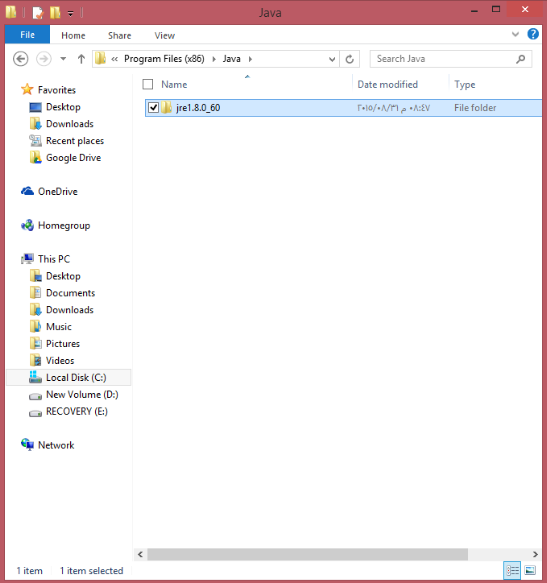Open Explorer help question mark

533,34
